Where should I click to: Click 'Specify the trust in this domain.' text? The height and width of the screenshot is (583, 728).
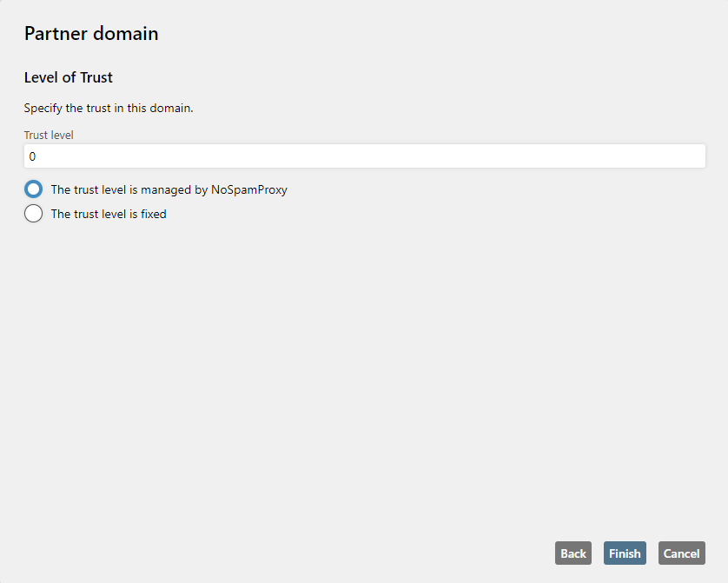[x=109, y=108]
